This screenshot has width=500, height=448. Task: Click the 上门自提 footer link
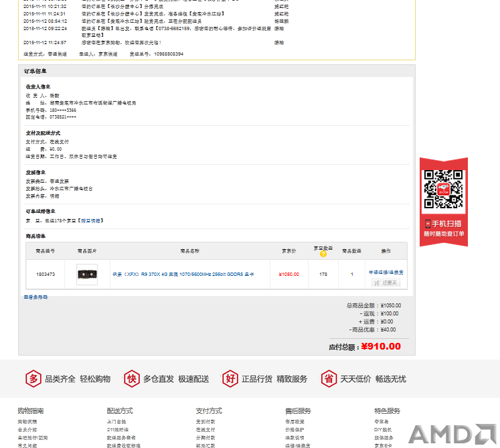tap(116, 421)
